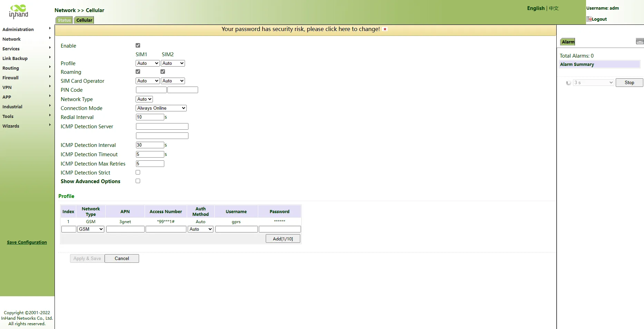
Task: Click the Logout icon
Action: point(589,19)
